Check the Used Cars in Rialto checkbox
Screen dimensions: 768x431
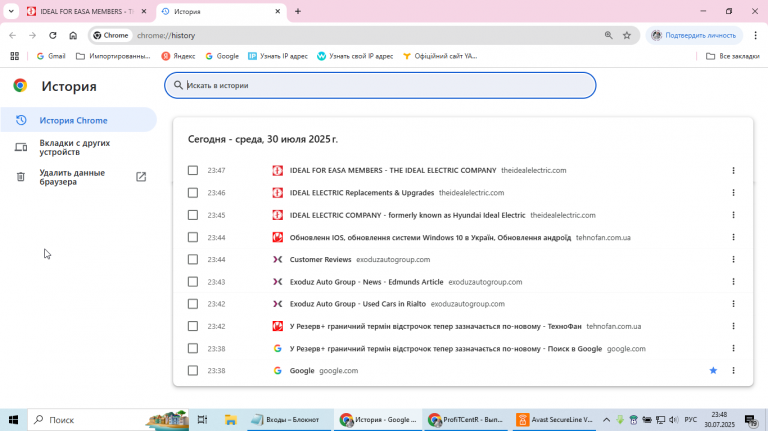193,304
